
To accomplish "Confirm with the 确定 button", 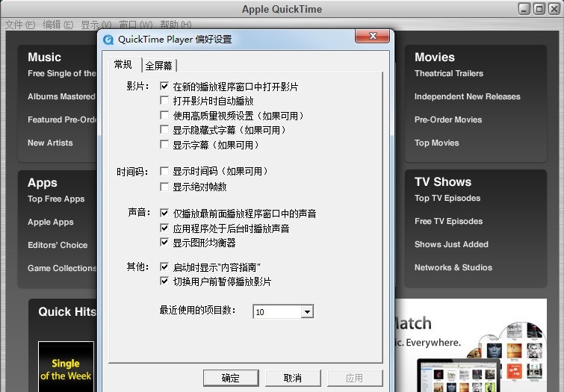I will pos(231,378).
